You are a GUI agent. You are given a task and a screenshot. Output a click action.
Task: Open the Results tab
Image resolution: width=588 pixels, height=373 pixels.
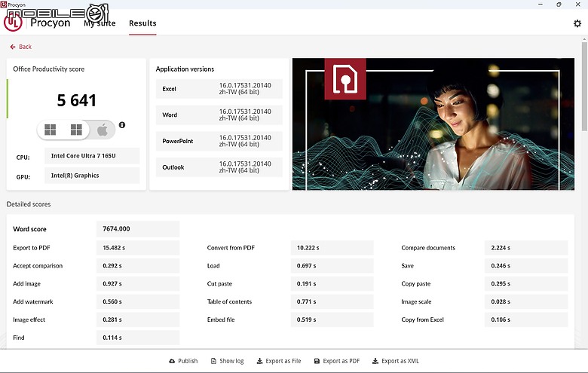click(142, 23)
